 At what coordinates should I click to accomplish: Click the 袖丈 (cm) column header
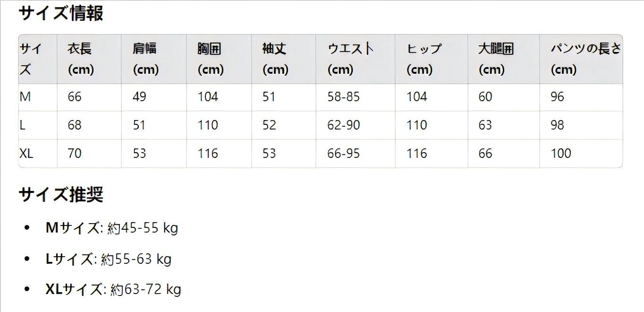click(x=275, y=59)
